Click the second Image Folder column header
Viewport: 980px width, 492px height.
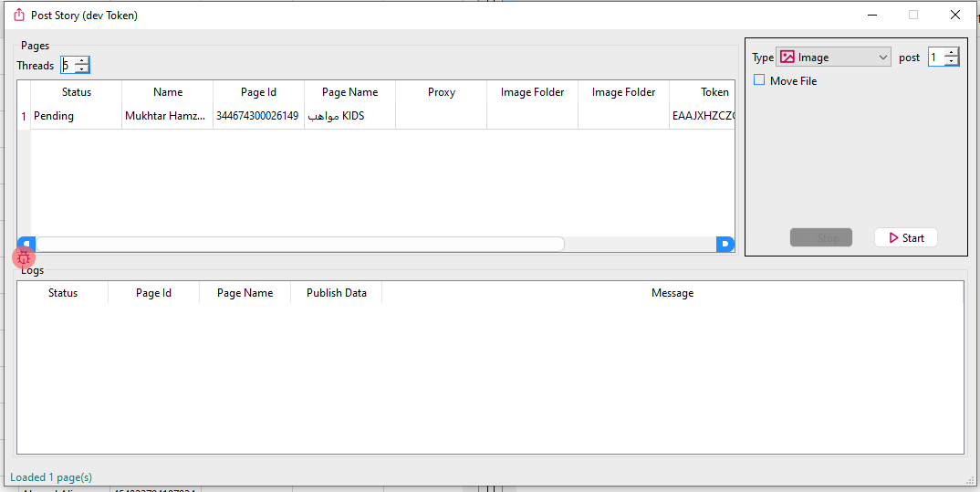624,92
